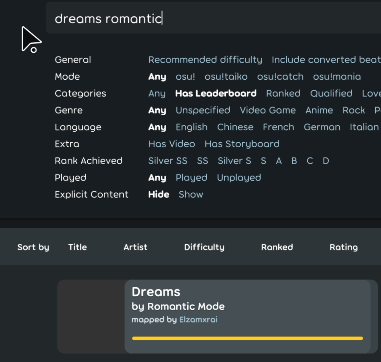This screenshot has width=381, height=362.
Task: Set language filter to English
Action: point(191,127)
